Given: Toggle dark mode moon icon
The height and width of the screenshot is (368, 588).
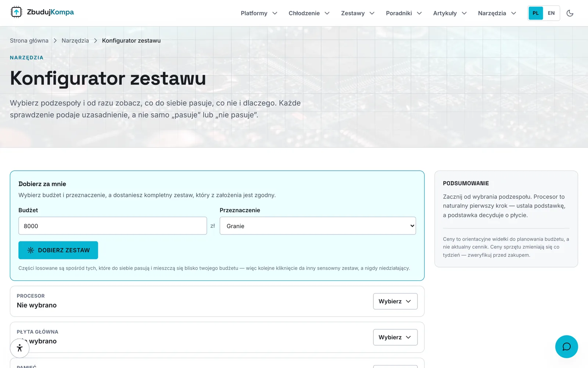Looking at the screenshot, I should (570, 13).
